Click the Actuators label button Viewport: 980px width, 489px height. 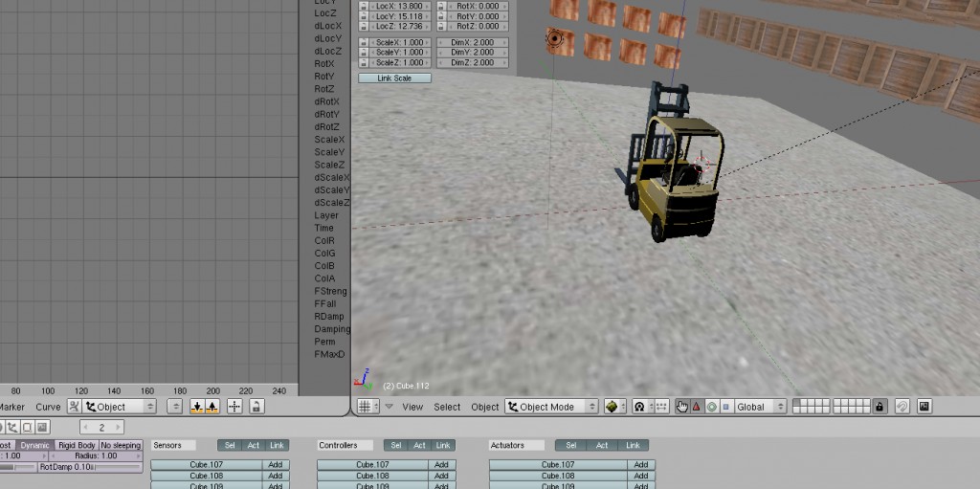tap(516, 445)
